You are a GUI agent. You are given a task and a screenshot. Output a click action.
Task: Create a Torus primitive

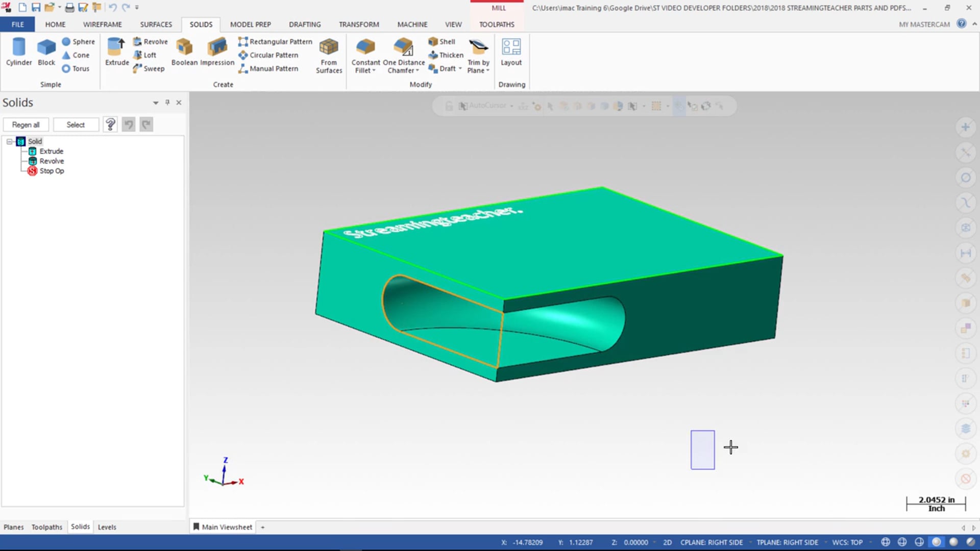[76, 68]
